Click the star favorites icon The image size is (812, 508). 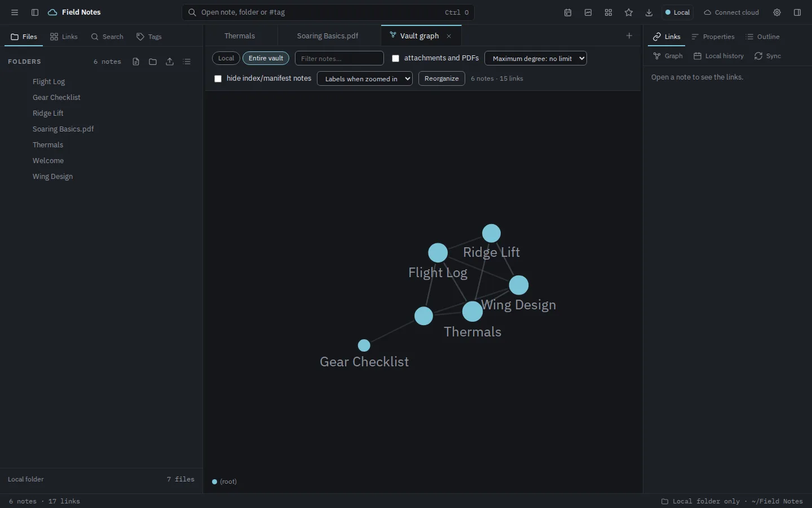tap(629, 12)
